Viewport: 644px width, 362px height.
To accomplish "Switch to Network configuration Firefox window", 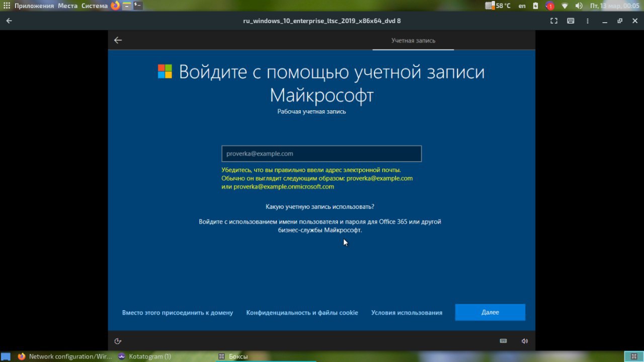I will (64, 356).
